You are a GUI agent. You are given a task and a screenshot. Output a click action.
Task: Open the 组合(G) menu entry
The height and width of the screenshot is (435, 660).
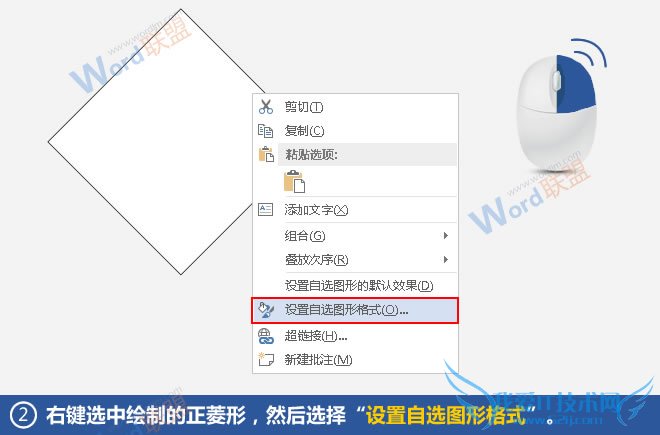(x=355, y=236)
